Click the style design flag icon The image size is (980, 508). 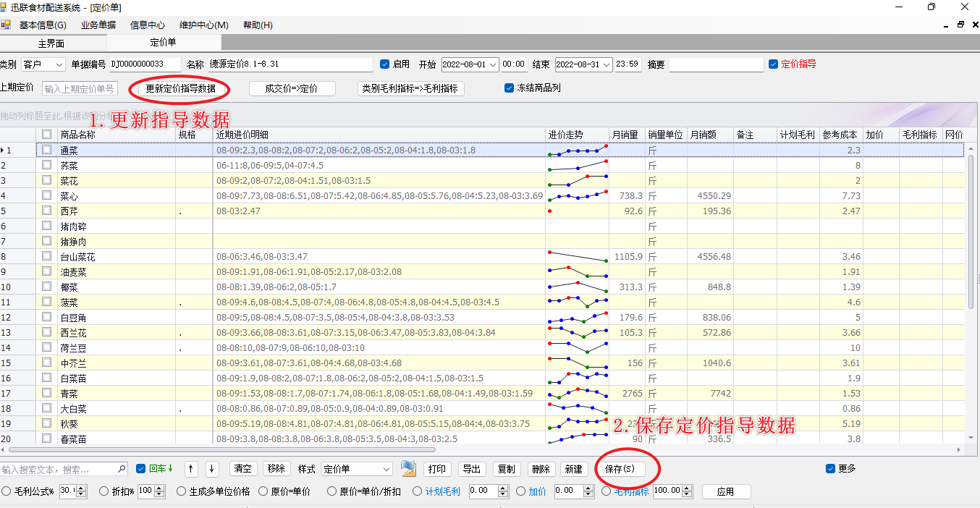tap(408, 469)
